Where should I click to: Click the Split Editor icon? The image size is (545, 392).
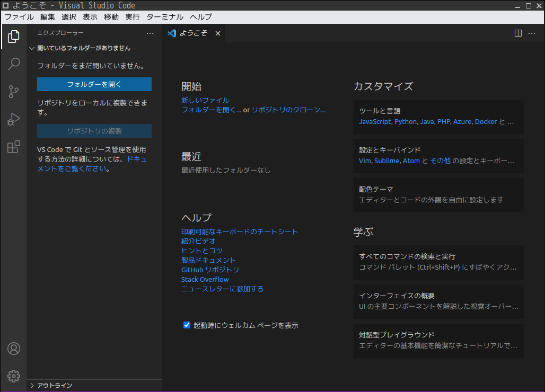[518, 33]
